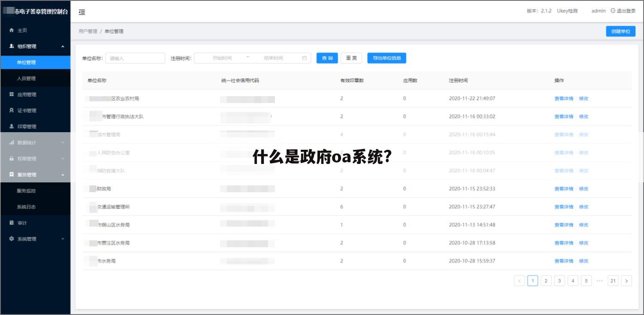This screenshot has width=644, height=315.
Task: Expand the 数据统计 menu chevron
Action: tap(63, 142)
